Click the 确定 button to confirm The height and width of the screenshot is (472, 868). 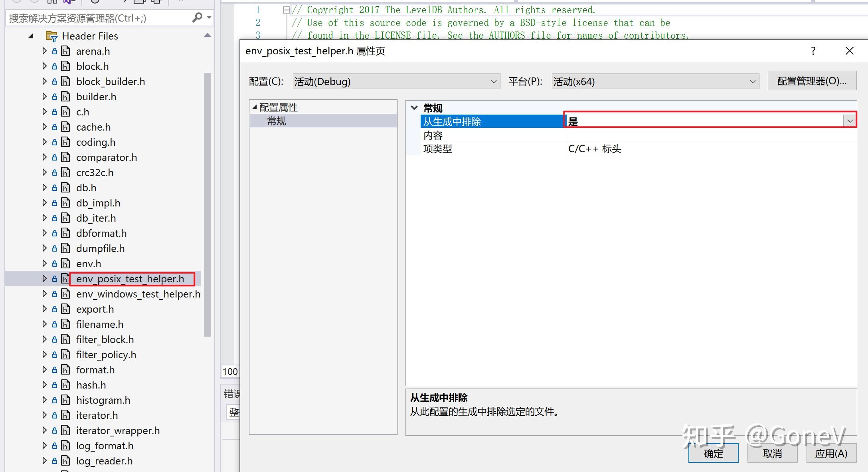click(x=713, y=453)
